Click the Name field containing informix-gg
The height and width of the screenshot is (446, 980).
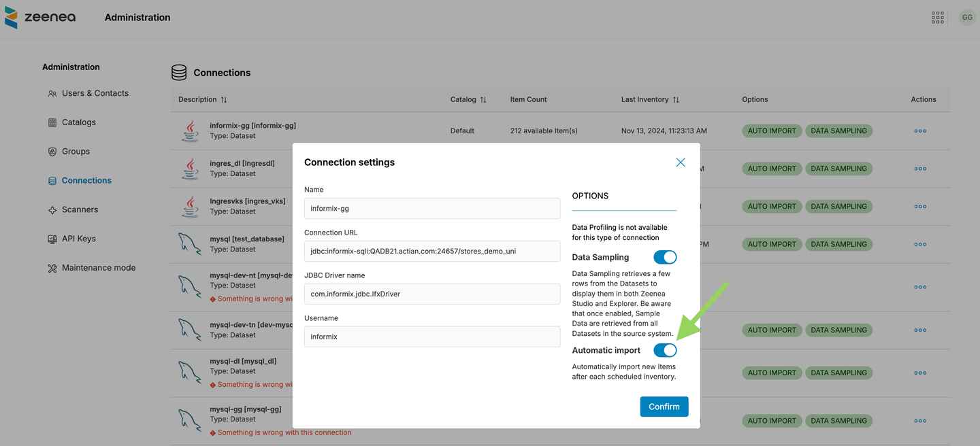click(432, 209)
